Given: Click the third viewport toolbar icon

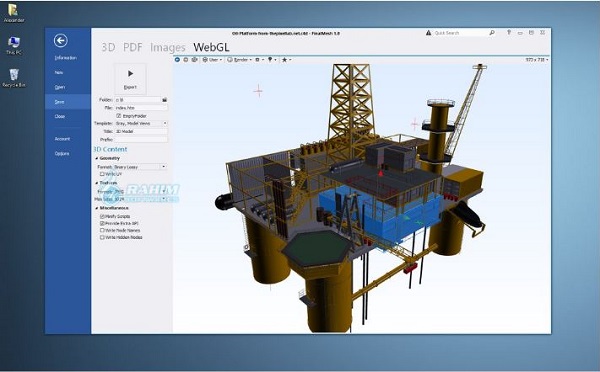Looking at the screenshot, I should click(x=194, y=60).
